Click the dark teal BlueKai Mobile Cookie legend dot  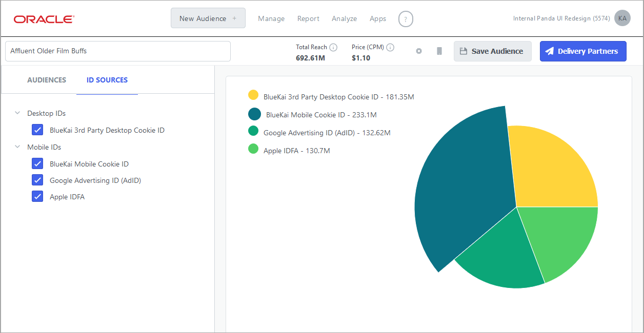254,114
